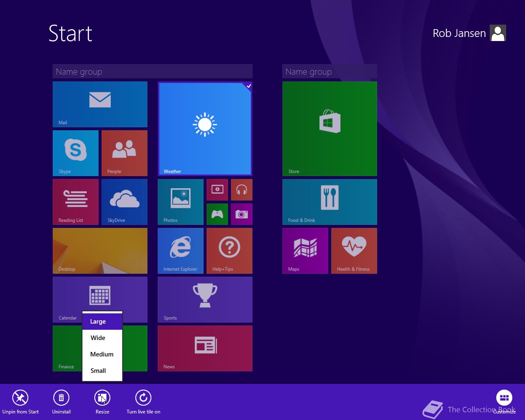Click the Rob Jansen user name
The width and height of the screenshot is (525, 420).
pos(459,33)
